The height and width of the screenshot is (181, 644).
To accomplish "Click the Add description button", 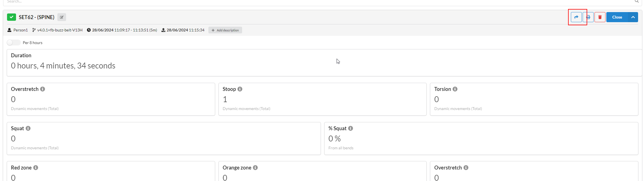I will [225, 30].
